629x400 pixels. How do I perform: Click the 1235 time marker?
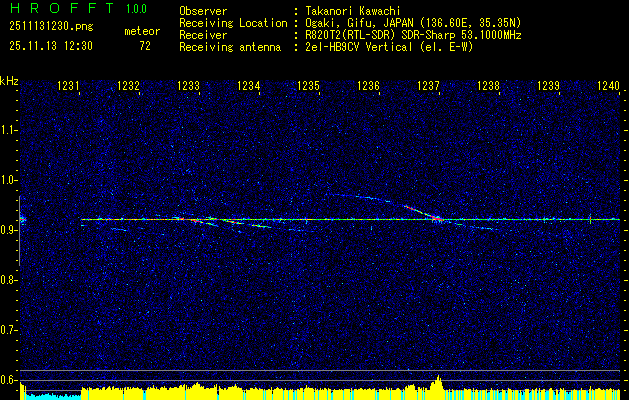pos(308,85)
